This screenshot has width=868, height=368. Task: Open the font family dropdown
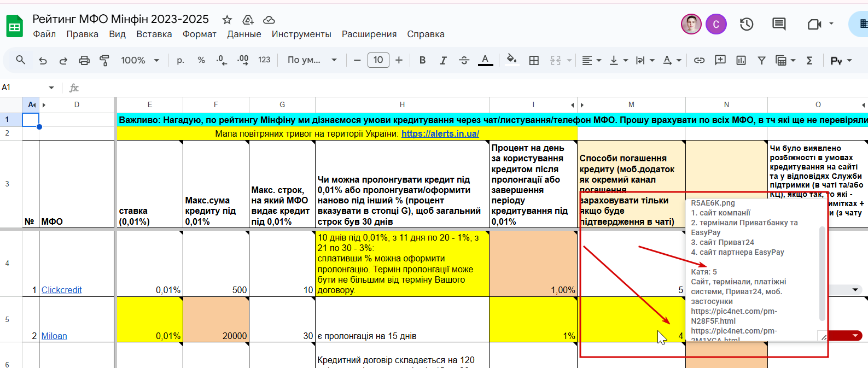(312, 61)
